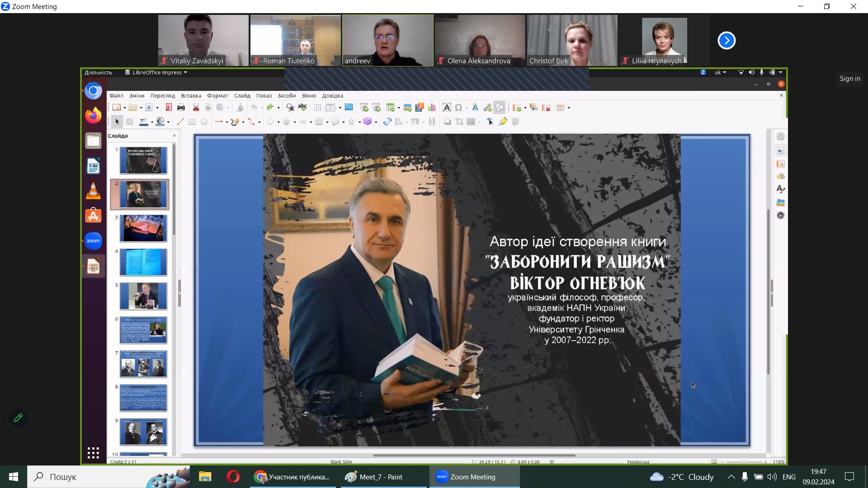Toggle the Shadow effect button
This screenshot has width=868, height=488.
point(447,122)
